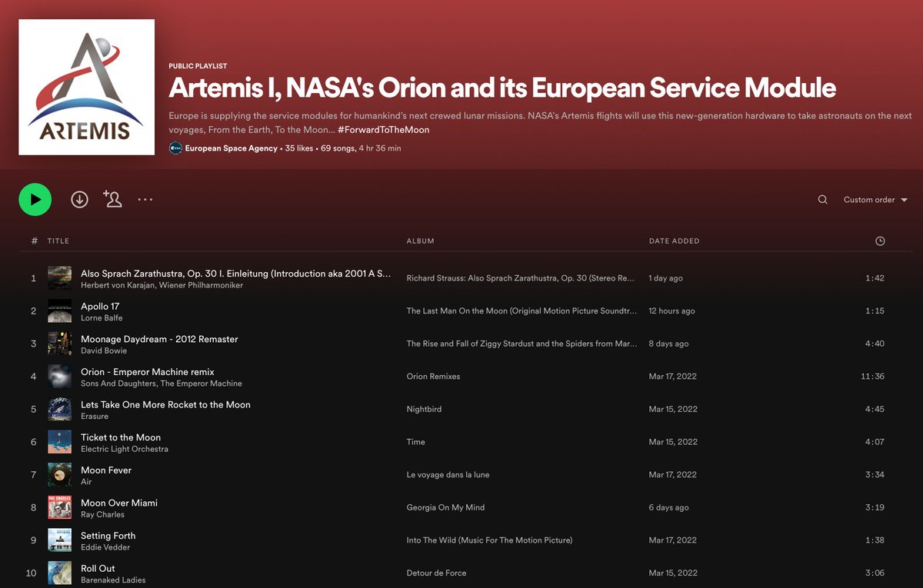Open artist Electric Light Orchestra
Image resolution: width=923 pixels, height=588 pixels.
click(125, 449)
